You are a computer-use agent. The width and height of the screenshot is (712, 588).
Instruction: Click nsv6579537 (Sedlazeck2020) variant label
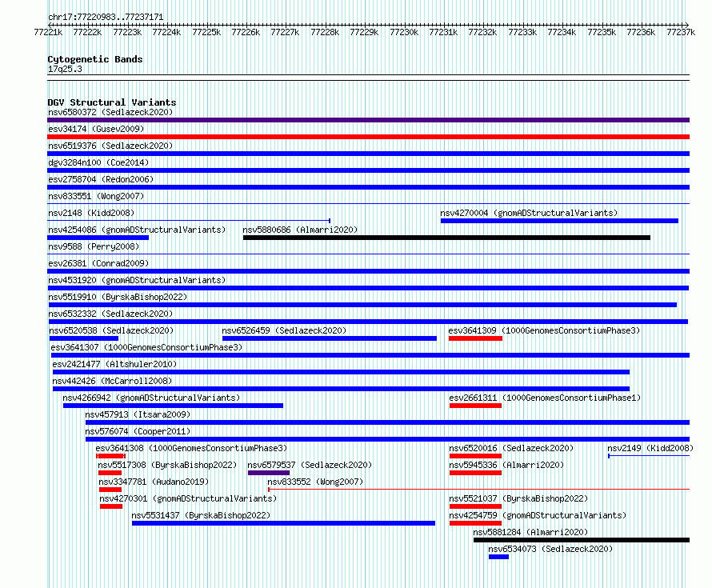[310, 465]
